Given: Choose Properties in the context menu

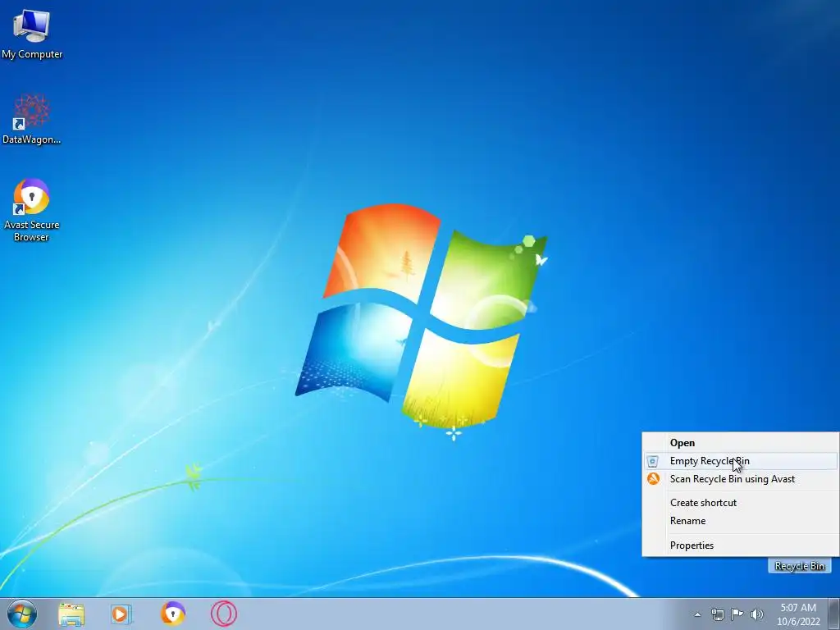Looking at the screenshot, I should [x=741, y=546].
